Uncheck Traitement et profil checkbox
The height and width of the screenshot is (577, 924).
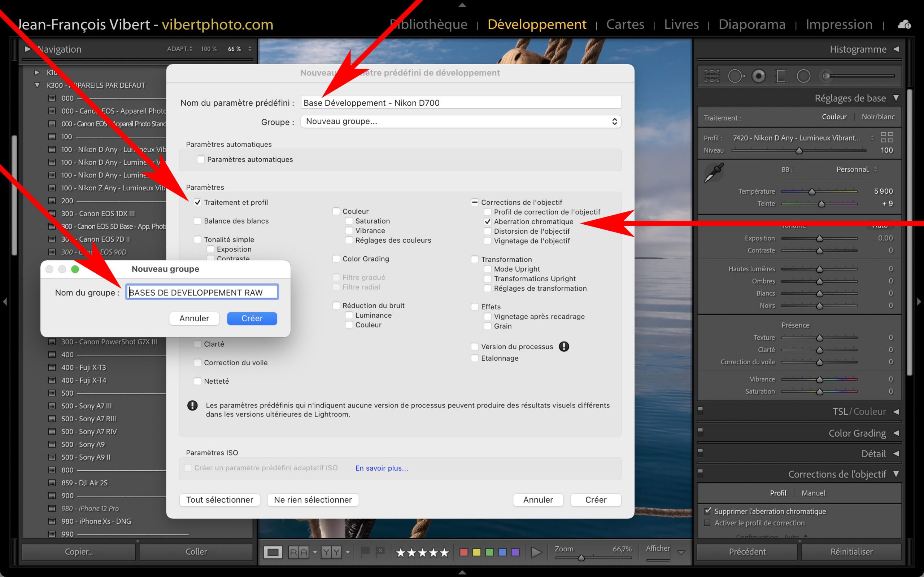pos(197,203)
